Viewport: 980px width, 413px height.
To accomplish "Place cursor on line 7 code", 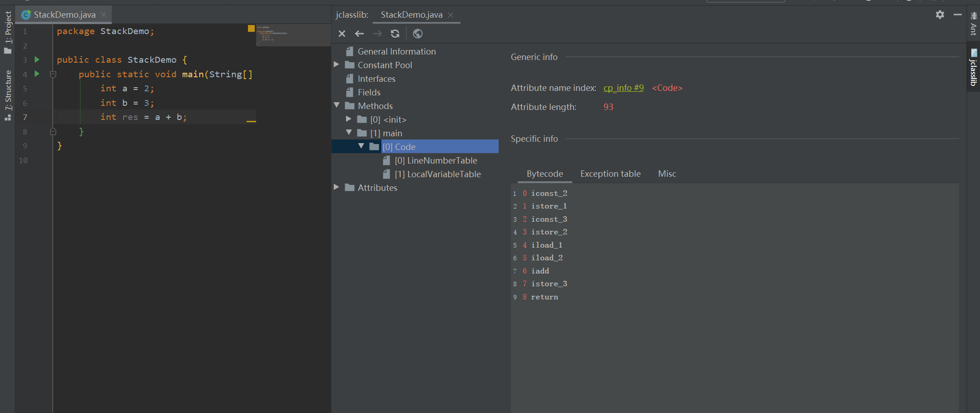I will pyautogui.click(x=144, y=117).
